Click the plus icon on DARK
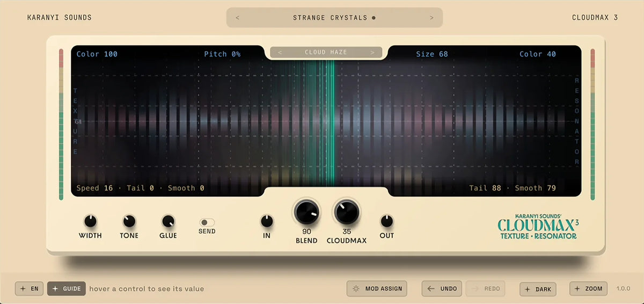Viewport: 644px width, 304px height. pyautogui.click(x=528, y=289)
